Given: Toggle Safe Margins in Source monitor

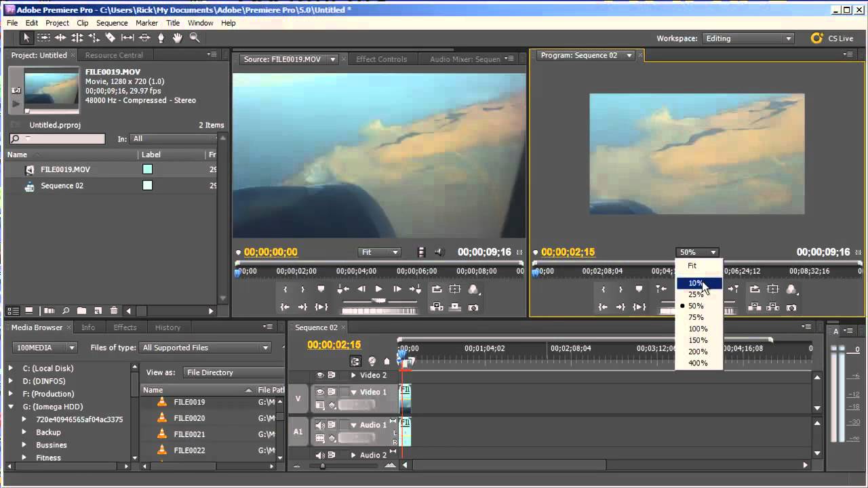Looking at the screenshot, I should point(455,289).
